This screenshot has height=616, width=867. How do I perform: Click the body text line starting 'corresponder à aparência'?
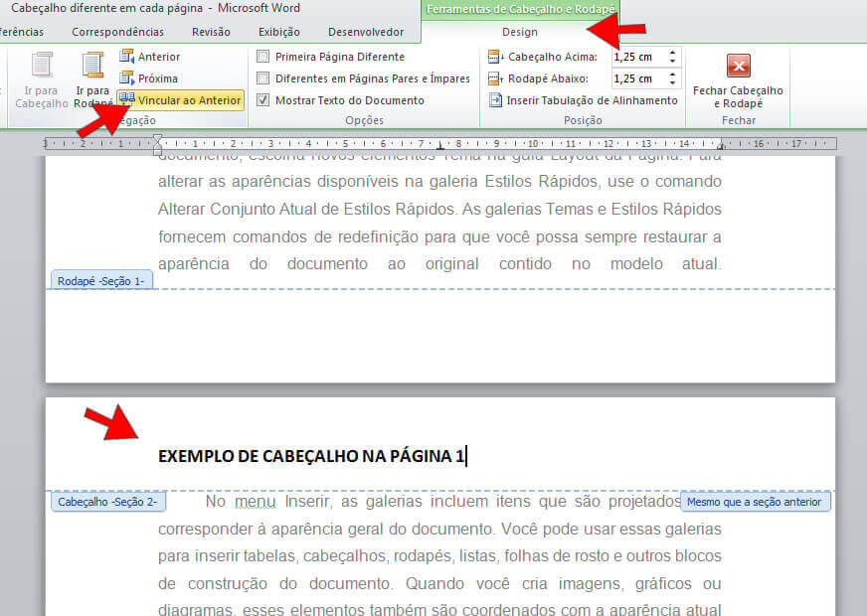[x=439, y=530]
